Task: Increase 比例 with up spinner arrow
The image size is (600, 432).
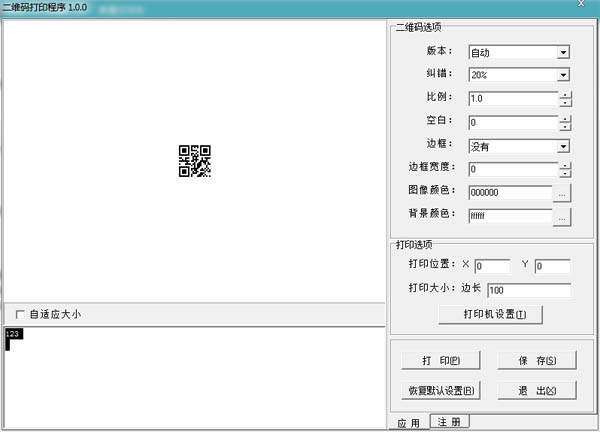Action: pyautogui.click(x=565, y=95)
